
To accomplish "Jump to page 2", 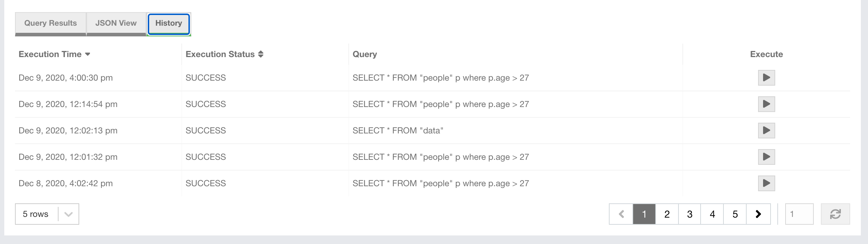I will (667, 214).
